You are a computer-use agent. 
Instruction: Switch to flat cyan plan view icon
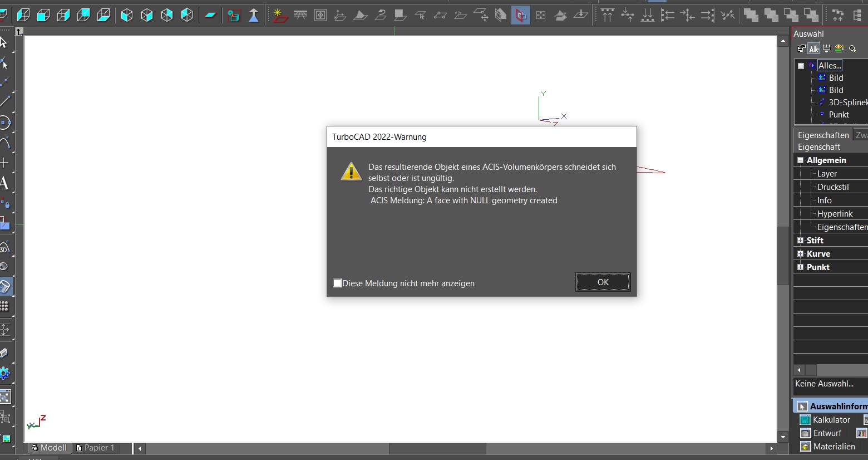pos(210,16)
